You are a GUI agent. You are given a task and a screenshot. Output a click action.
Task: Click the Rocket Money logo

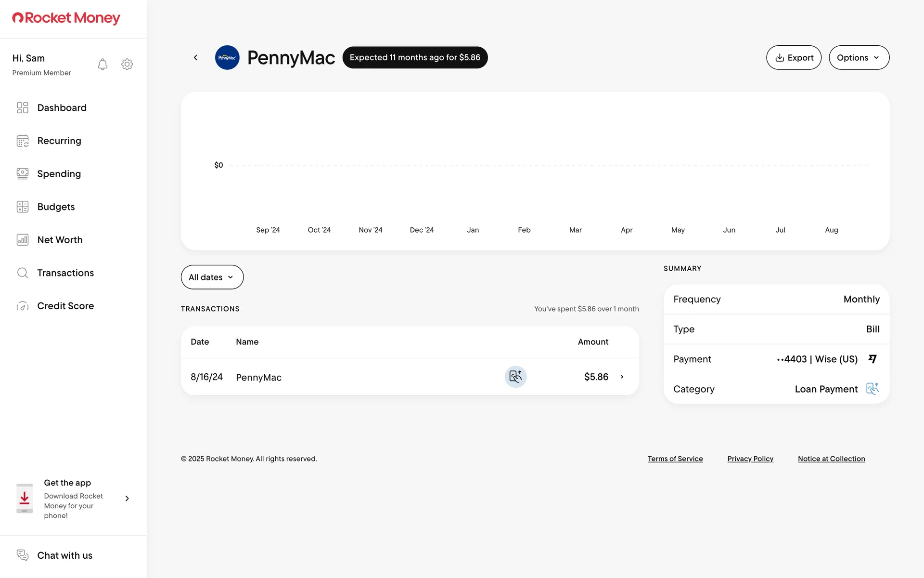coord(66,18)
